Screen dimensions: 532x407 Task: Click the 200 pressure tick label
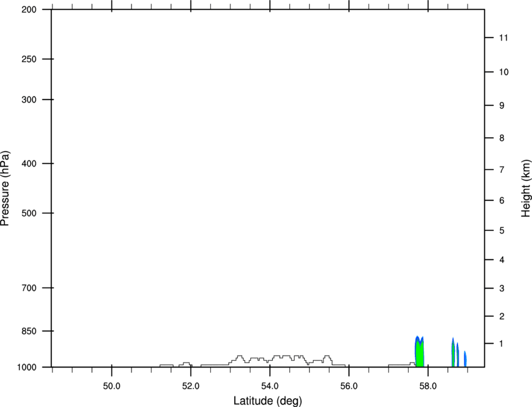(x=29, y=9)
